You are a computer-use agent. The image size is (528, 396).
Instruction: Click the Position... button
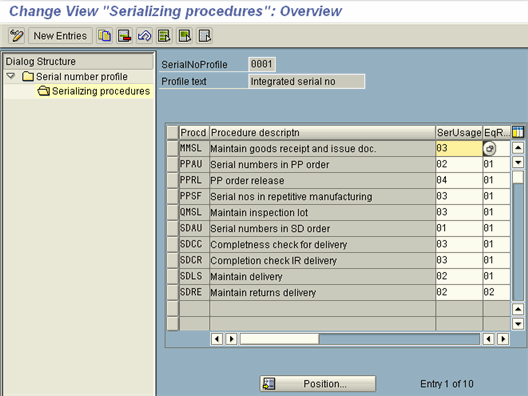(318, 384)
